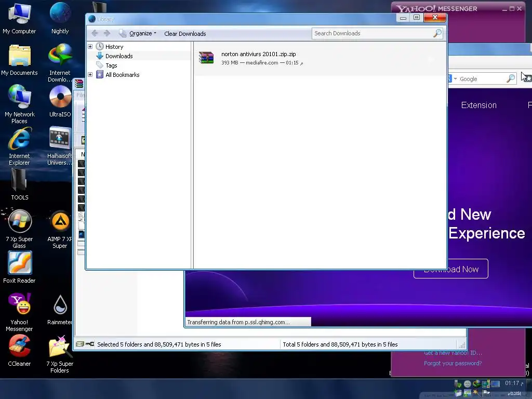The height and width of the screenshot is (399, 532).
Task: Open the Google search engine dropdown arrow
Action: click(x=455, y=79)
